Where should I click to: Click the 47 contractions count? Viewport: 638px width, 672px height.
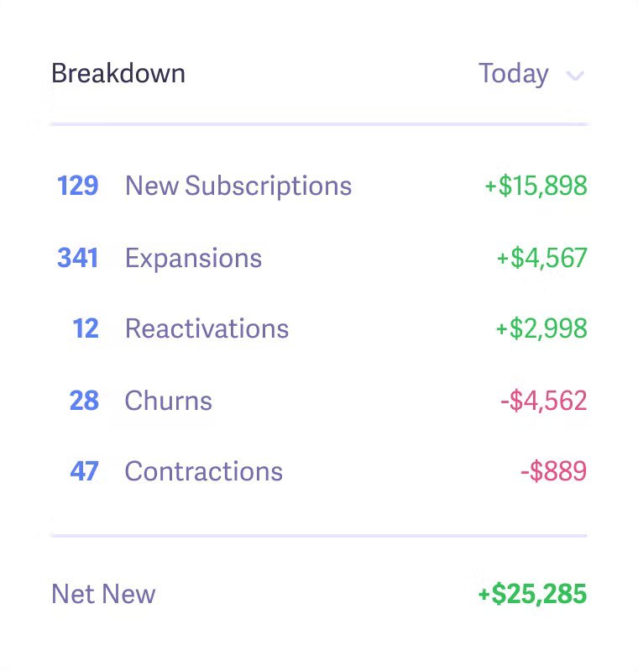click(x=84, y=471)
